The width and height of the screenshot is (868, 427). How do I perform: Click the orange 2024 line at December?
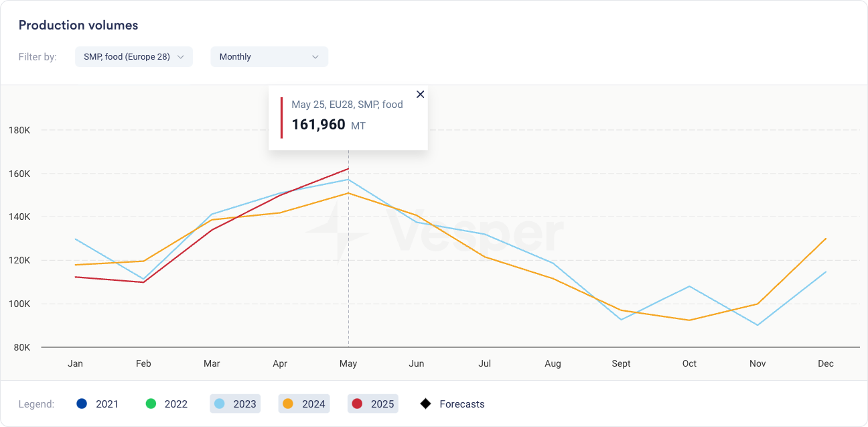[826, 239]
